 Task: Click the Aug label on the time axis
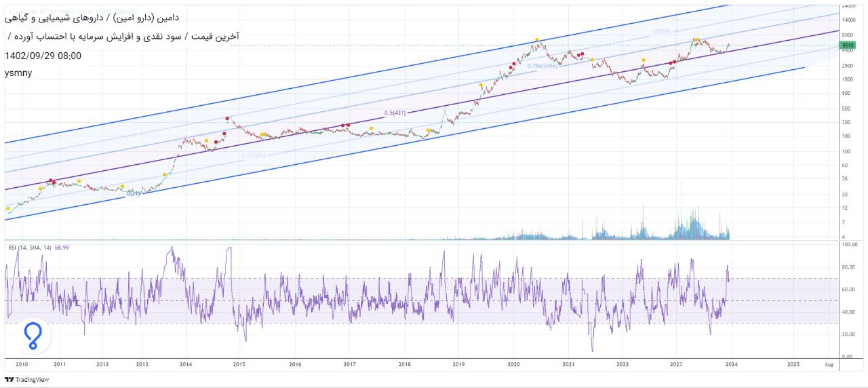pyautogui.click(x=827, y=364)
